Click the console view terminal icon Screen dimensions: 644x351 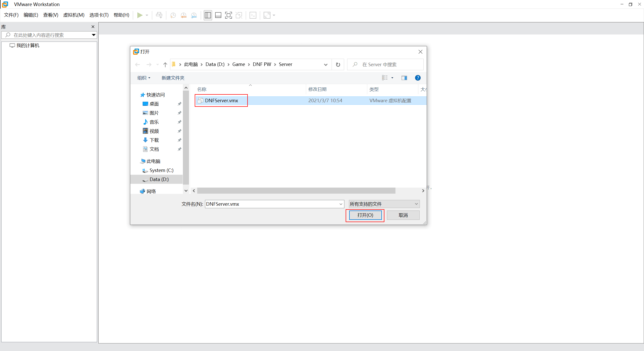253,15
